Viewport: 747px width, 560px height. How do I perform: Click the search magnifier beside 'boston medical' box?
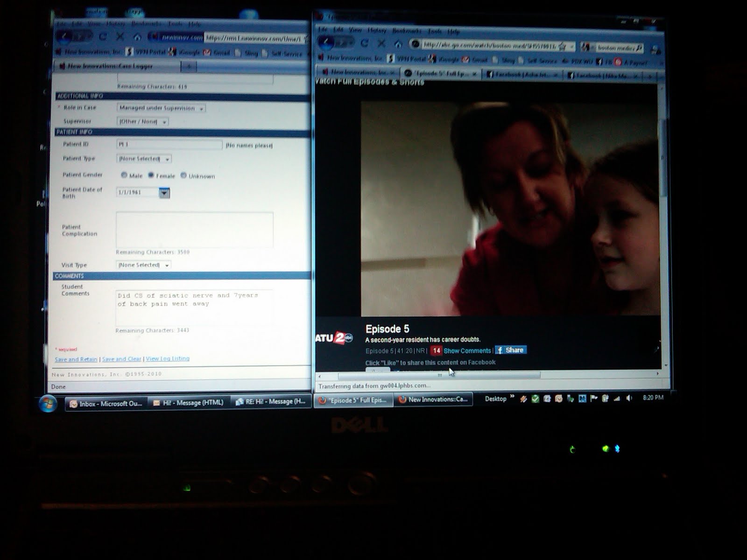(639, 48)
